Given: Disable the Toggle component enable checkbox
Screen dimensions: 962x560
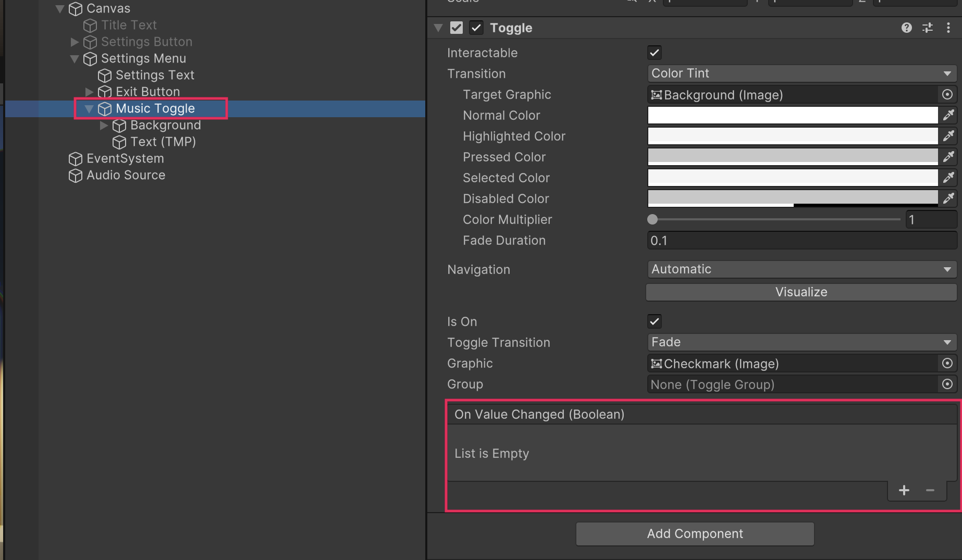Looking at the screenshot, I should click(x=476, y=28).
